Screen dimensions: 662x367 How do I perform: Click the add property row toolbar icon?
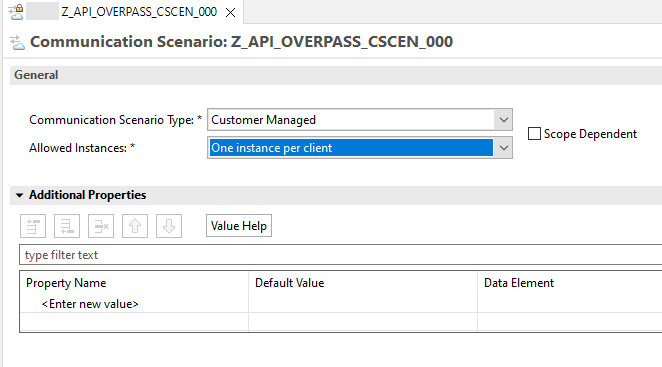[33, 226]
